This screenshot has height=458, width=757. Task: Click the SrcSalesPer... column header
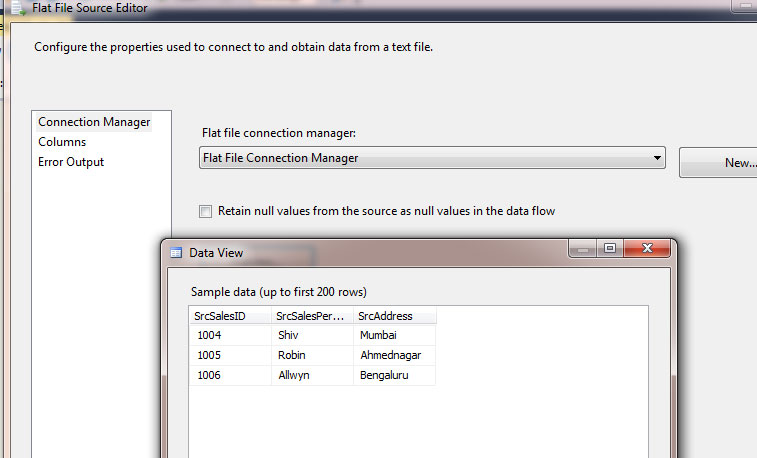coord(312,316)
